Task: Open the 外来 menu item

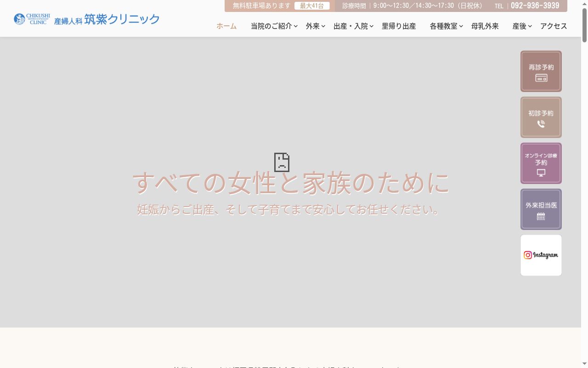Action: [x=313, y=26]
